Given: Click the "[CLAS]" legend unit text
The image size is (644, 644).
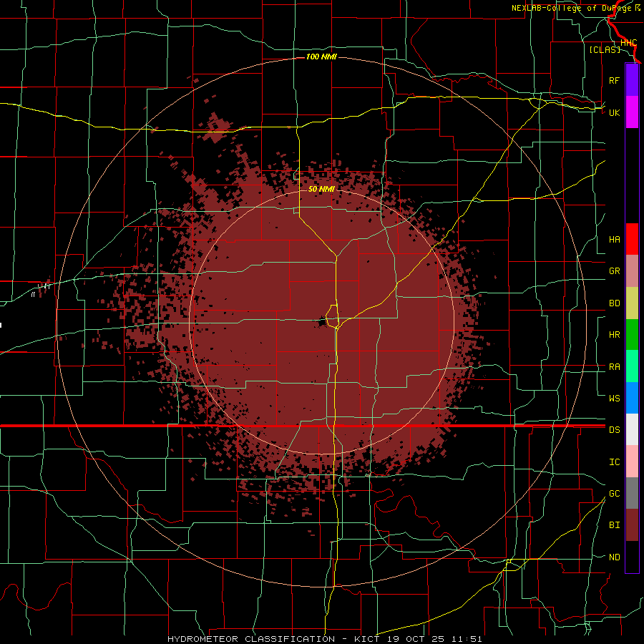Looking at the screenshot, I should pos(605,49).
